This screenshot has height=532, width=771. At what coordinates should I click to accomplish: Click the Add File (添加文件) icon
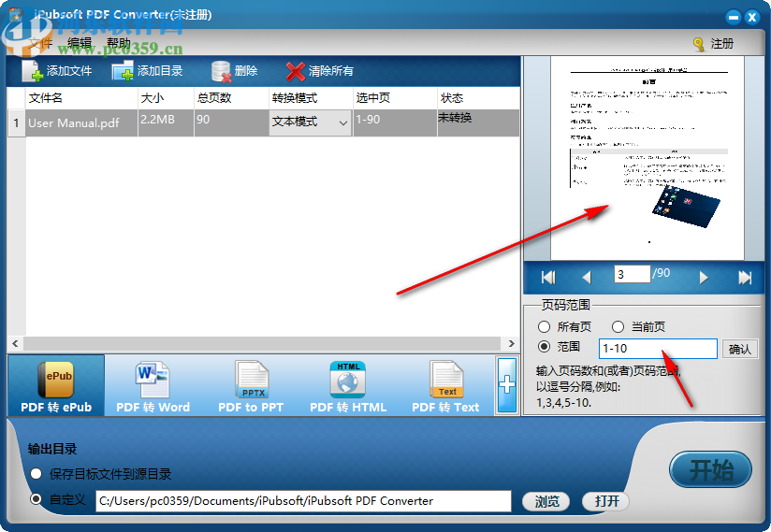click(x=33, y=71)
